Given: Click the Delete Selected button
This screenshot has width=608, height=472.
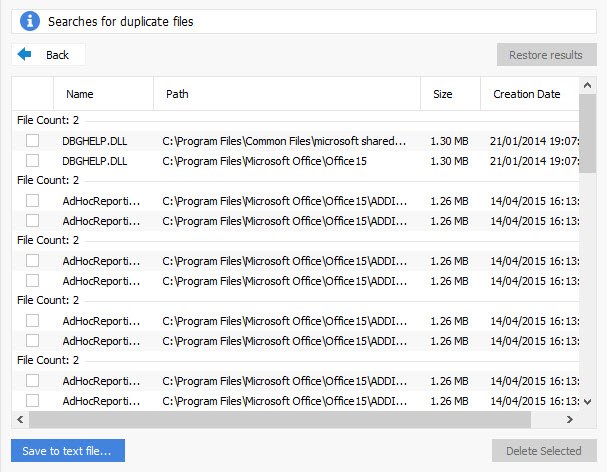Looking at the screenshot, I should pos(543,451).
